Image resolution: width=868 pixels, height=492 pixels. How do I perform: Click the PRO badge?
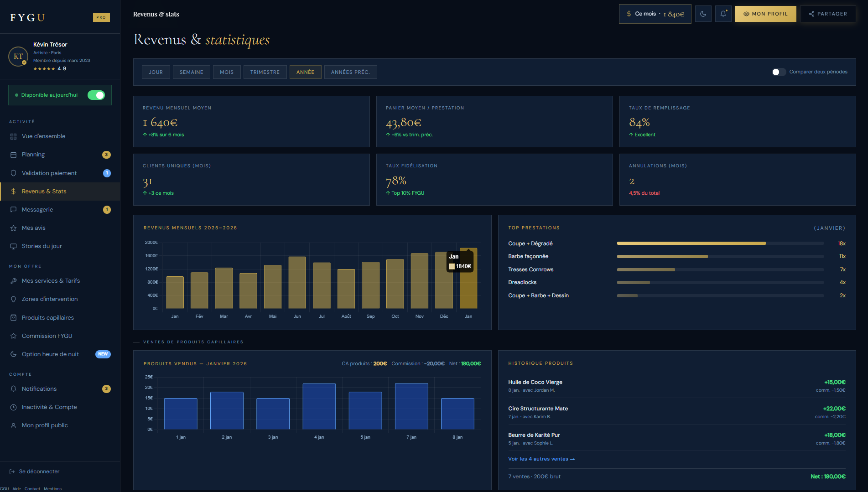pos(101,17)
